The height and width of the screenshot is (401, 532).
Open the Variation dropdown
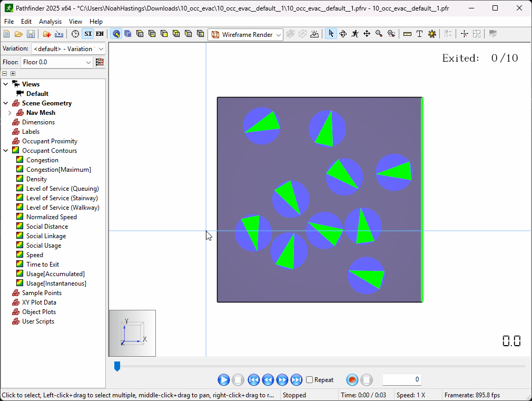point(68,49)
